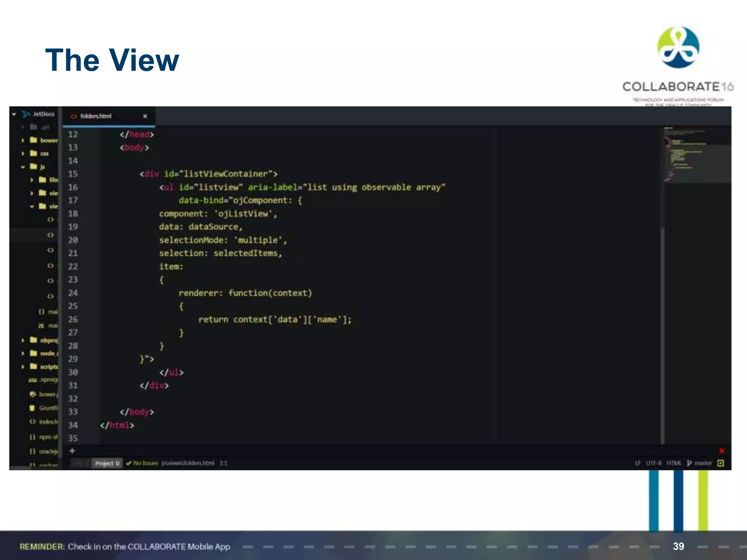Screen dimensions: 747x560
Task: Open the Gruntfile in the tree
Action: pos(47,408)
